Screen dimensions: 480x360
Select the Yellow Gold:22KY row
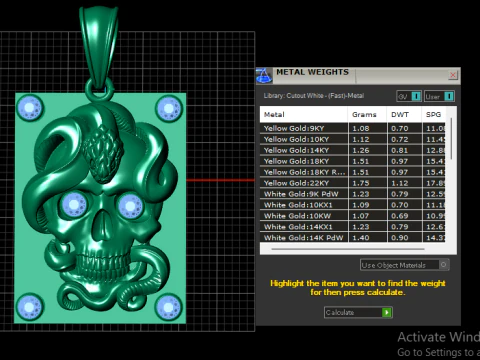pyautogui.click(x=353, y=183)
